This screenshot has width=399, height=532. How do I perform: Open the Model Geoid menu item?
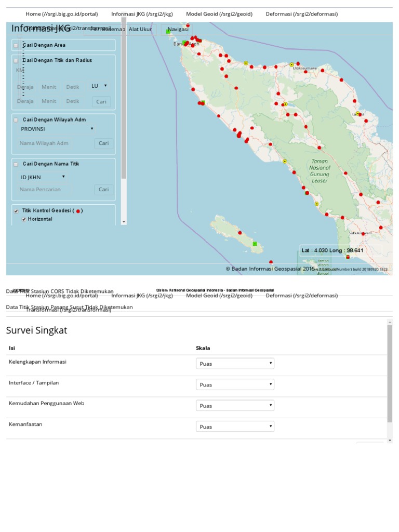tap(219, 14)
